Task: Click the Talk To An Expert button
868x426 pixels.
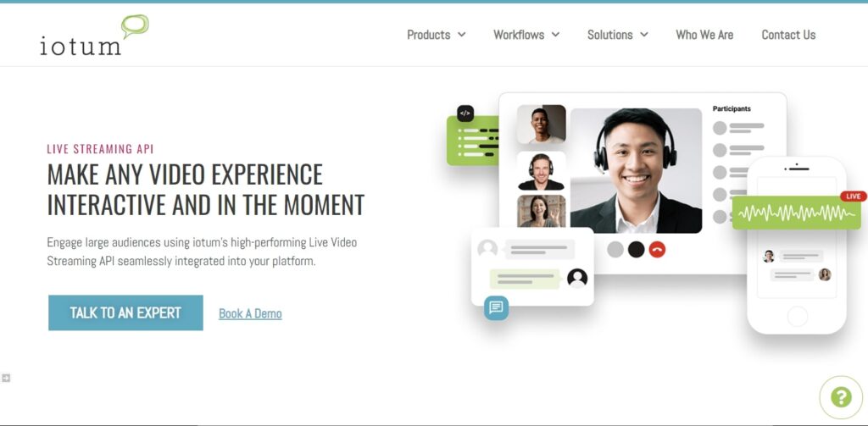Action: [125, 313]
